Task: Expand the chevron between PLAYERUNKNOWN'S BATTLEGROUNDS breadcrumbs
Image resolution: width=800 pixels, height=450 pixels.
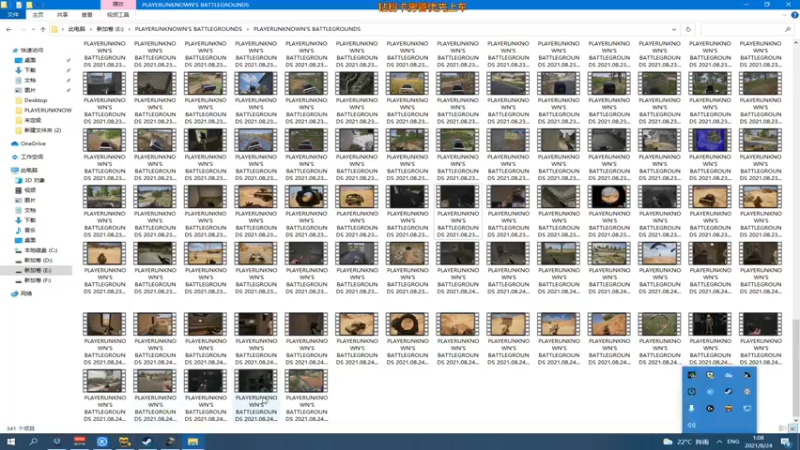Action: [x=248, y=30]
